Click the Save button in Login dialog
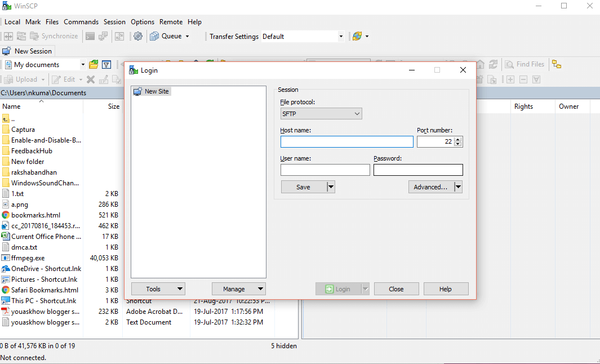This screenshot has width=600, height=364. coord(304,187)
